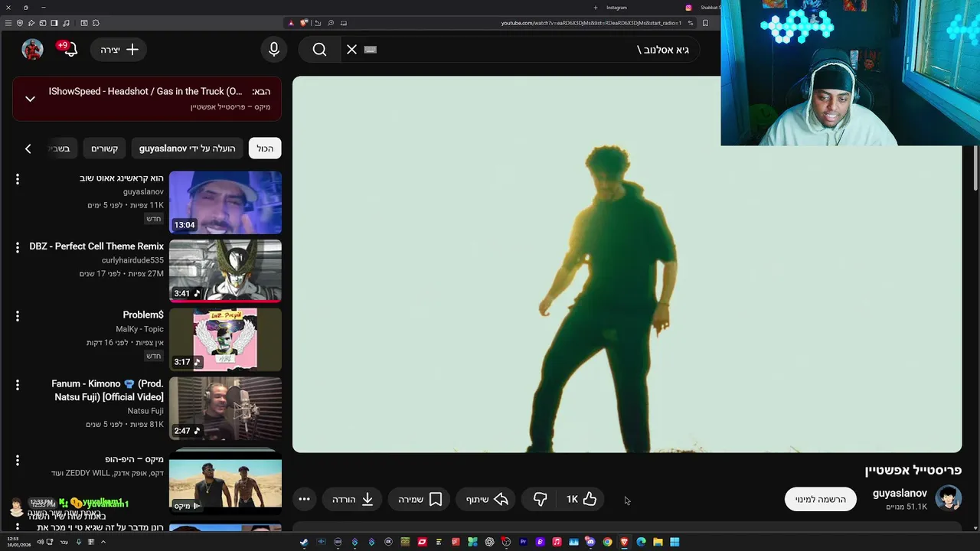980x551 pixels.
Task: Select the קשורים filter chip
Action: point(105,148)
